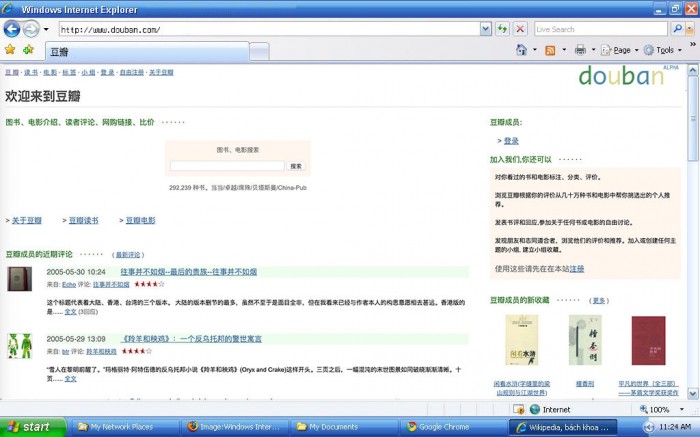Expand the address bar history dropdown
This screenshot has height=437, width=700.
(486, 29)
